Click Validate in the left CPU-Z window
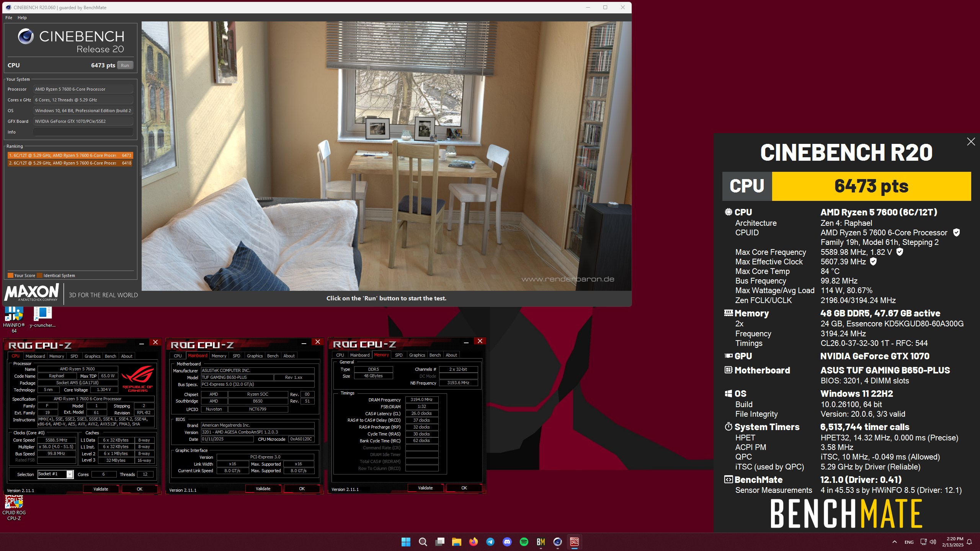Viewport: 980px width, 551px height. tap(101, 489)
